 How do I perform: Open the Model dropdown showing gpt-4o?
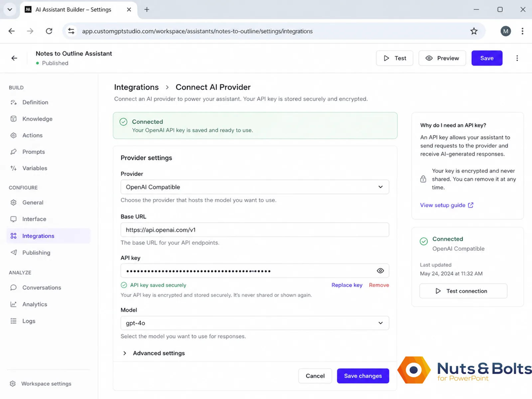[255, 323]
